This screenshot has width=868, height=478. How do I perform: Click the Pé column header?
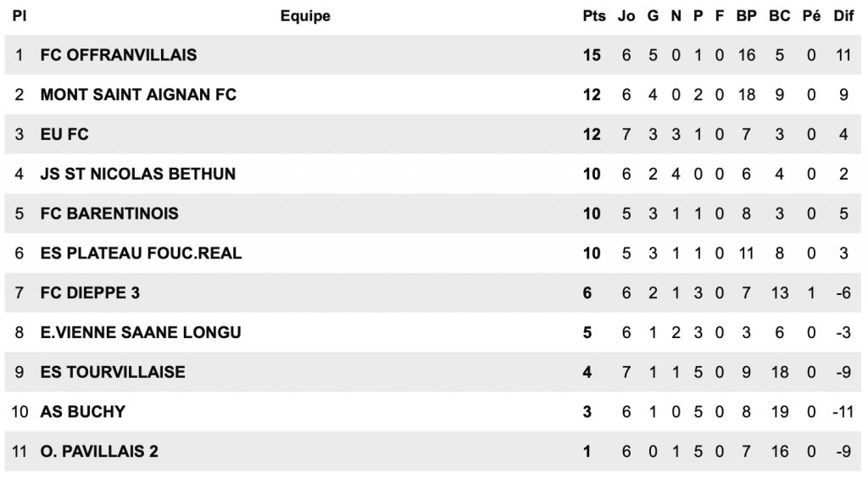[811, 16]
